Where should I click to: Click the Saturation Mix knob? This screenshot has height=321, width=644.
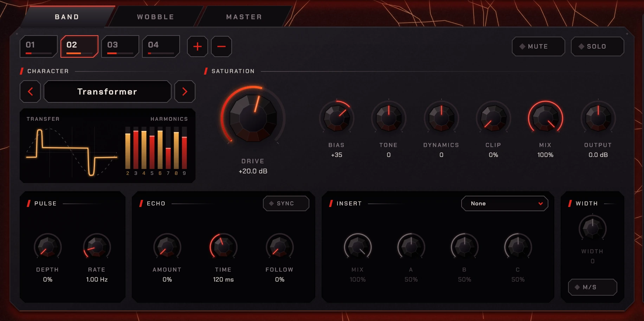(x=546, y=117)
